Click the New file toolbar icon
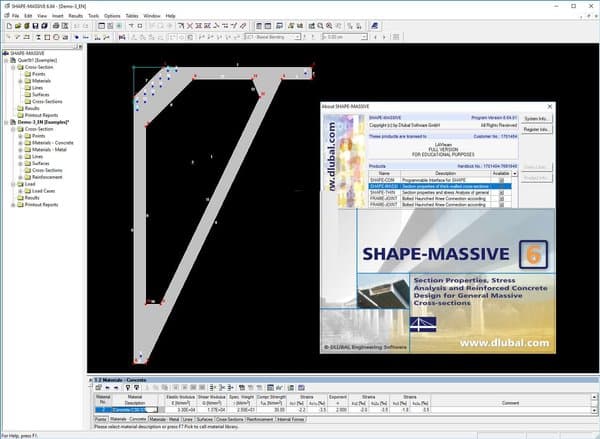Image resolution: width=600 pixels, height=439 pixels. (x=9, y=26)
